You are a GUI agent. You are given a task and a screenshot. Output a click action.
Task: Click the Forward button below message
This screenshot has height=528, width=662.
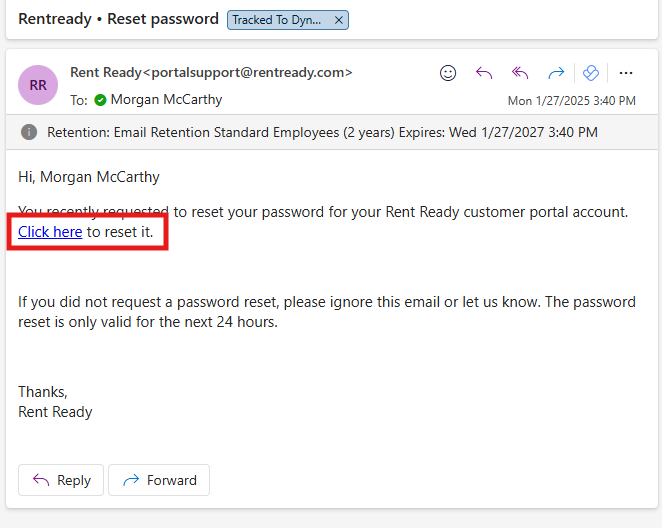point(159,480)
